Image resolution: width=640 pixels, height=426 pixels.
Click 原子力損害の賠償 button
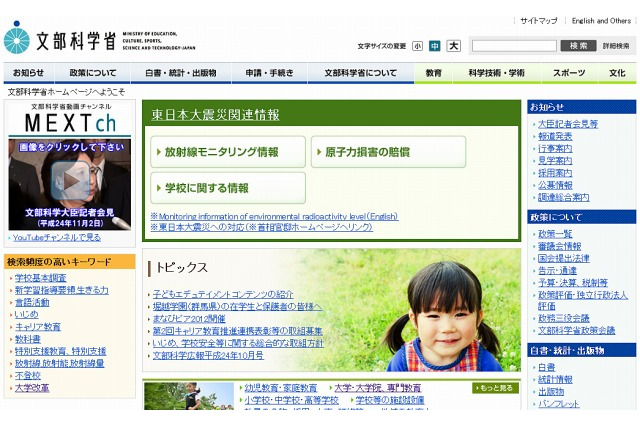[388, 152]
